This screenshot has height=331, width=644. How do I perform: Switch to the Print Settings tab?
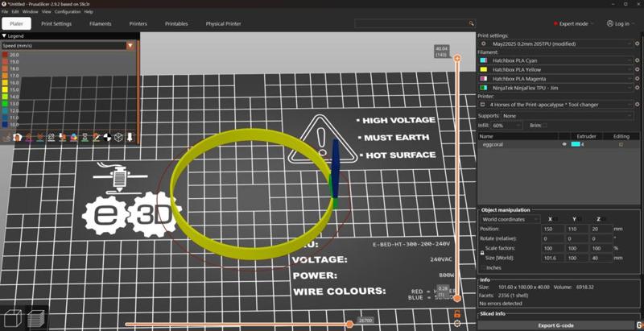(56, 24)
